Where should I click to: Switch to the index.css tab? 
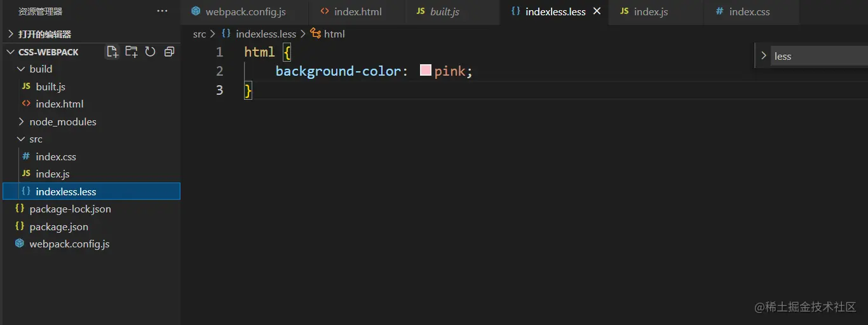pos(752,12)
